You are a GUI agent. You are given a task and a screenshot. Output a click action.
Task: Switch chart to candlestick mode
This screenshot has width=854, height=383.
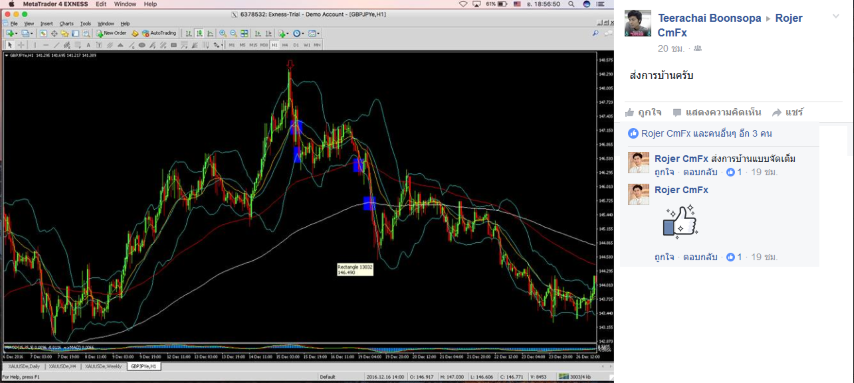click(x=199, y=33)
